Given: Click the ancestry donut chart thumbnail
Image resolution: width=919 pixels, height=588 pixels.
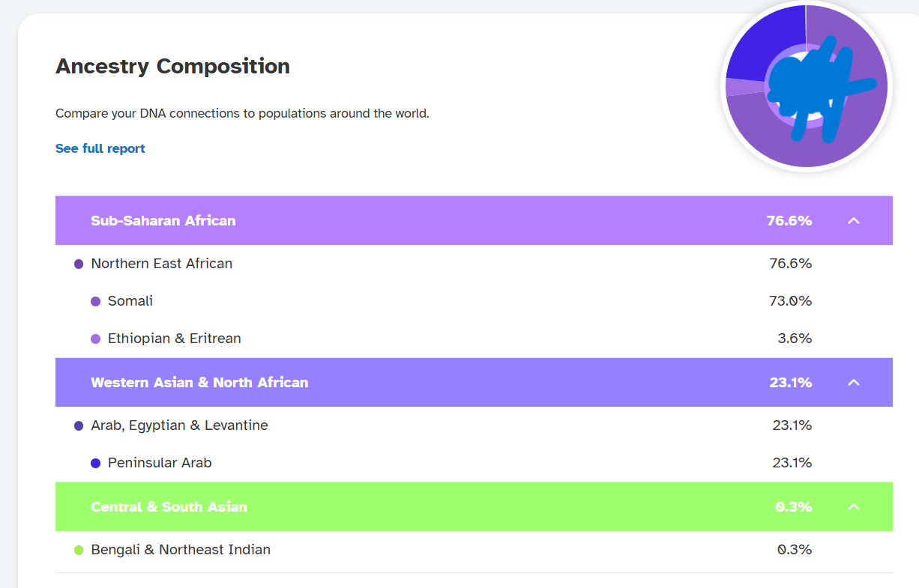Looking at the screenshot, I should click(807, 86).
